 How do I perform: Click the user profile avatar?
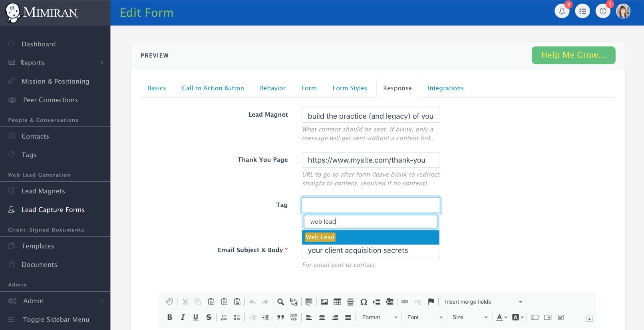pos(623,11)
